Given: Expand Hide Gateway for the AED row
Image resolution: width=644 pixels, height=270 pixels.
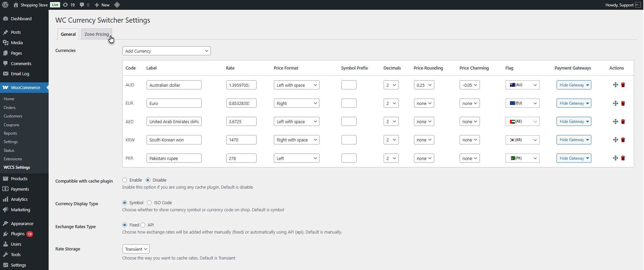Looking at the screenshot, I should click(574, 122).
